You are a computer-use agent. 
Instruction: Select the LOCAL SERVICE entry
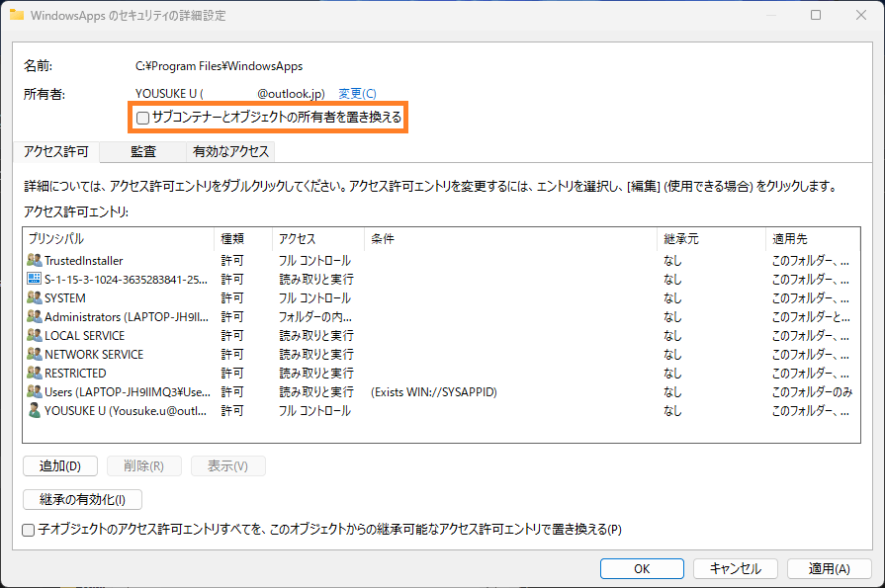point(441,335)
